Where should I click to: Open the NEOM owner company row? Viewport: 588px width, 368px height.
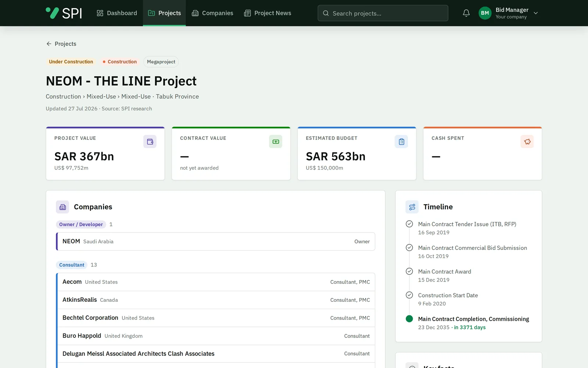[x=215, y=241]
